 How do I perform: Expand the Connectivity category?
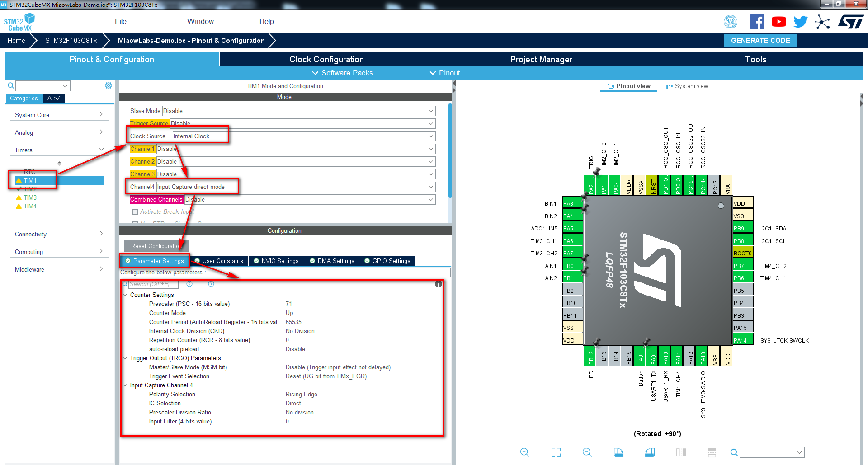[x=59, y=234]
